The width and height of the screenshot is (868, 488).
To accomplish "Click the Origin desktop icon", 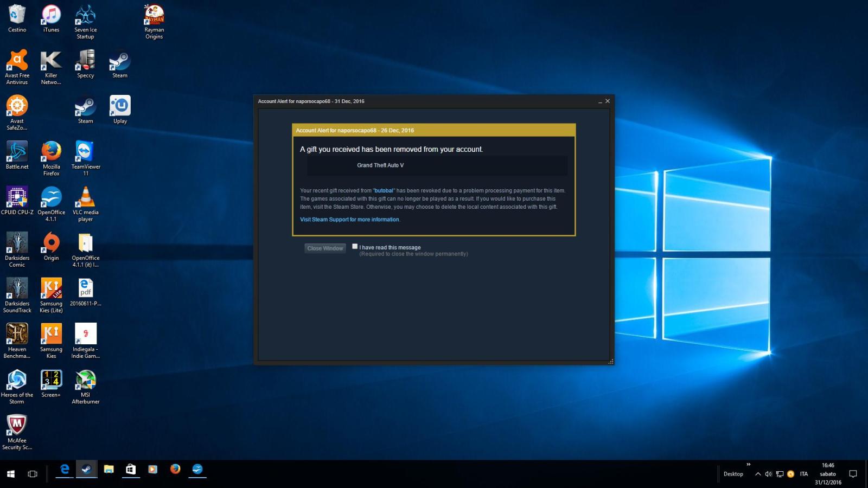I will tap(51, 246).
